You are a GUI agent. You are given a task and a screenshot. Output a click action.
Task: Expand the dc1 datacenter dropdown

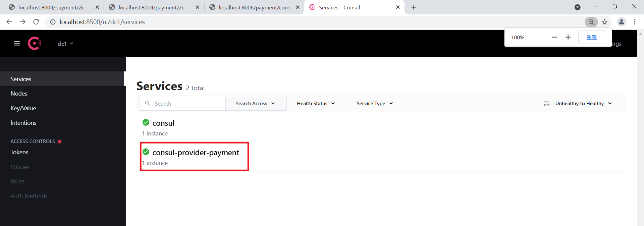[65, 44]
